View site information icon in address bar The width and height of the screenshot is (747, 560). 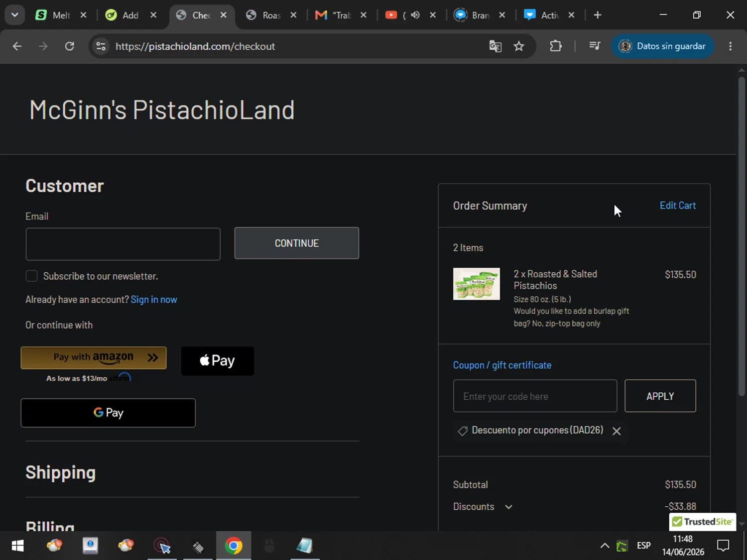(101, 46)
